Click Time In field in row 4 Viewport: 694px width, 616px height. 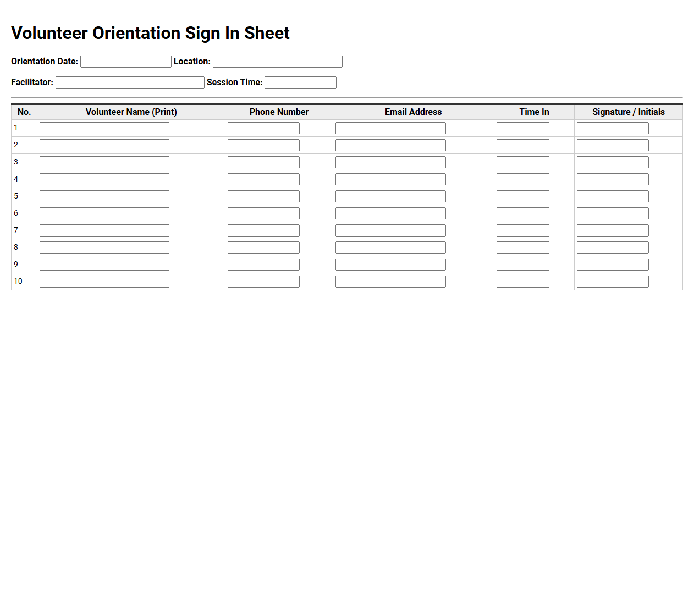[523, 179]
